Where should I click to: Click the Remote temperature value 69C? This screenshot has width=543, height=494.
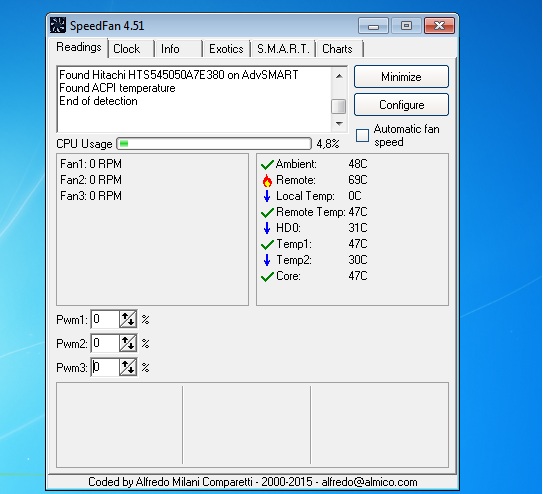(358, 180)
